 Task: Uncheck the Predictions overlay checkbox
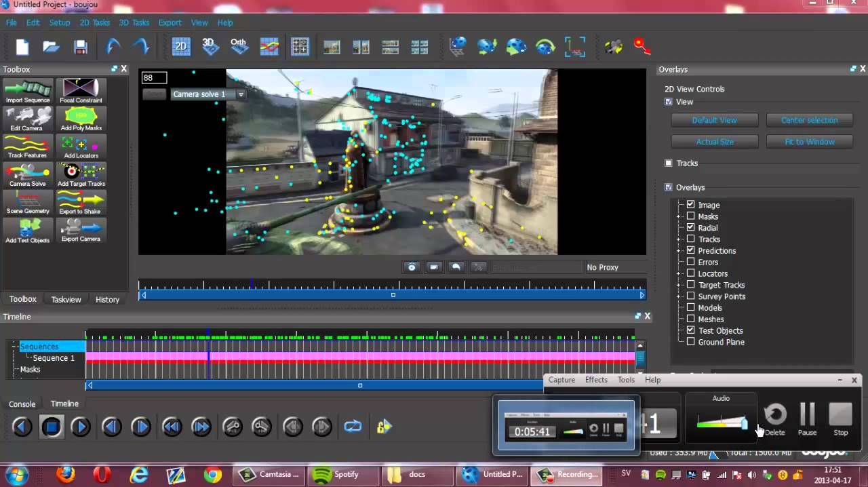tap(690, 250)
